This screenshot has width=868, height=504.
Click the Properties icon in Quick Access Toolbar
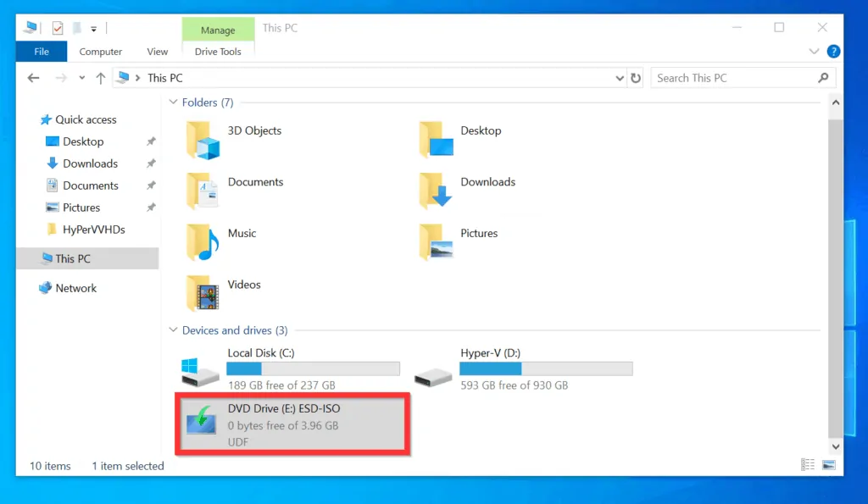click(58, 28)
